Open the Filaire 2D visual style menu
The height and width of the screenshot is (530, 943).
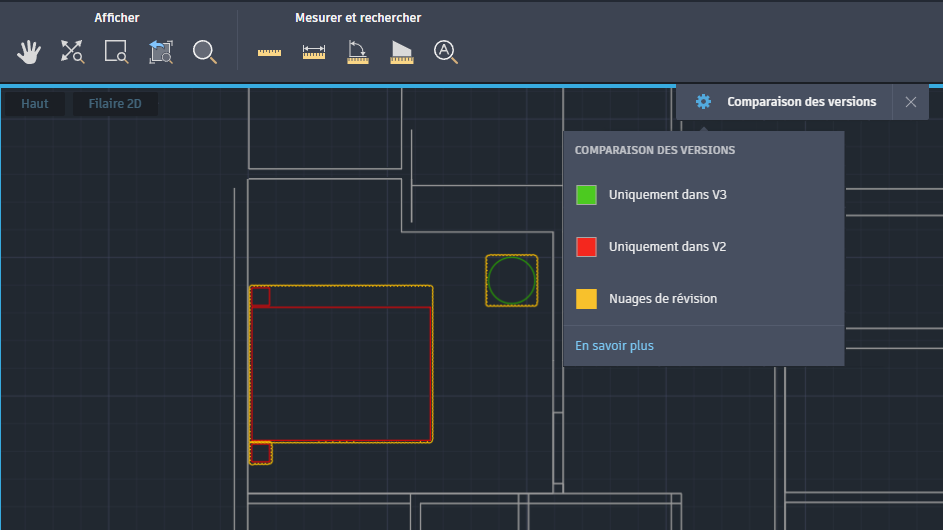click(x=115, y=103)
